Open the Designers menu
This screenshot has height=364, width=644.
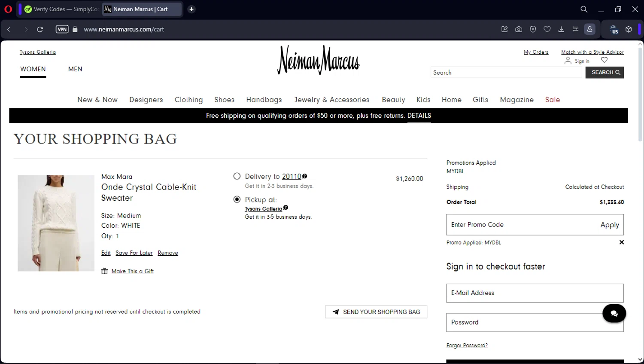point(146,100)
